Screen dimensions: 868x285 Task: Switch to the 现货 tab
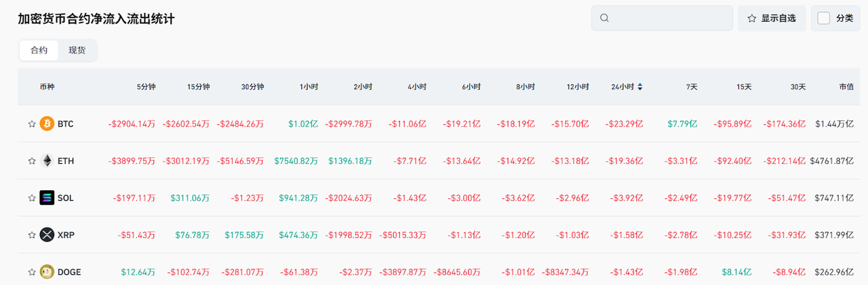(x=77, y=50)
